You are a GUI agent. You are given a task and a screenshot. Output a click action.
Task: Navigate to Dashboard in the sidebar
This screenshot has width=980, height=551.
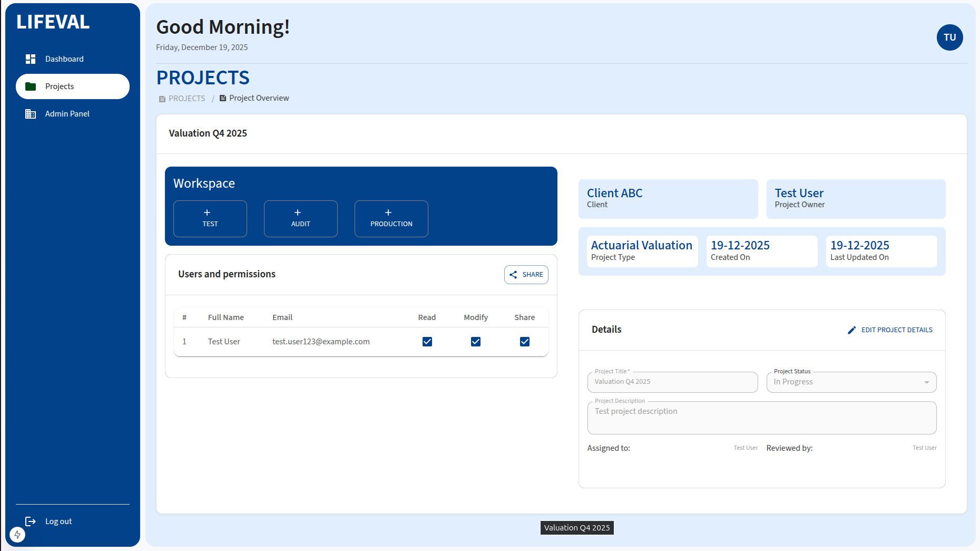click(64, 59)
